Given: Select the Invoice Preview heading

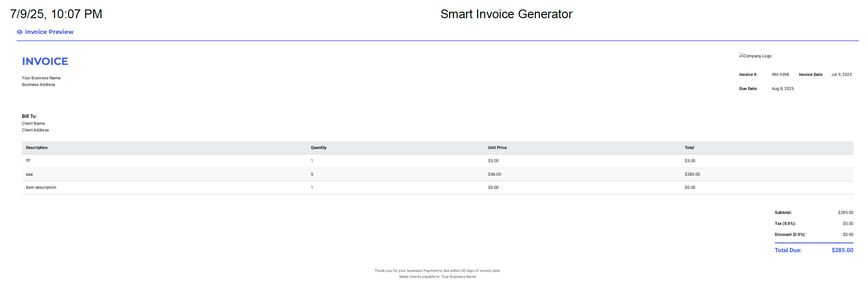Looking at the screenshot, I should (49, 32).
